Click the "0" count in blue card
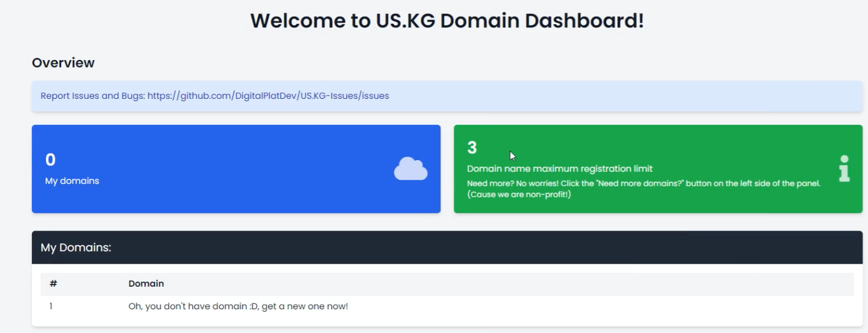868x333 pixels. point(50,160)
